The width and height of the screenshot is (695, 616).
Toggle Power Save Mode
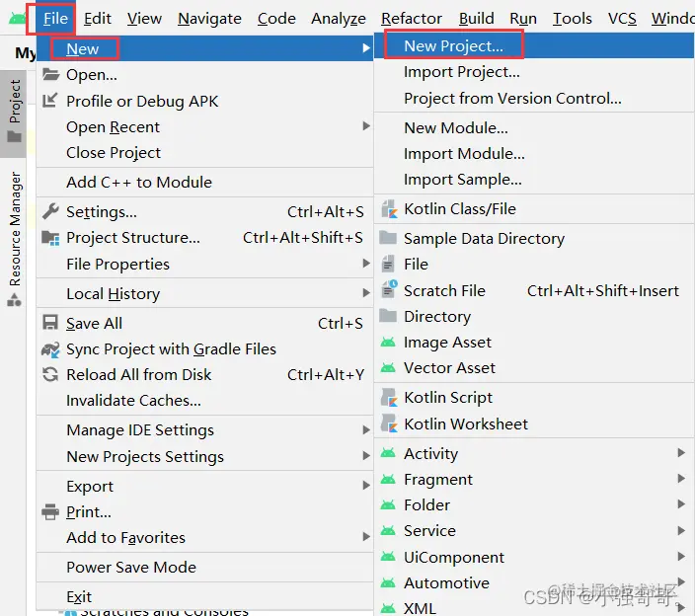204,567
